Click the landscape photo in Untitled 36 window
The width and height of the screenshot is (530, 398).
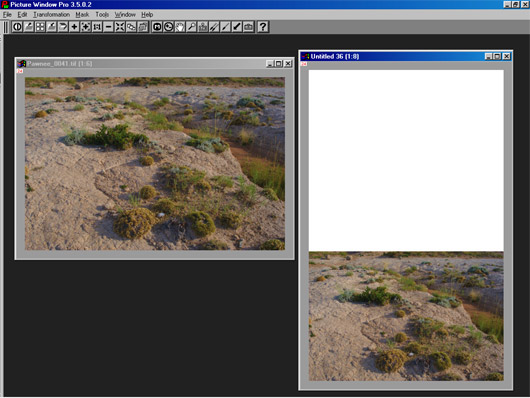tap(406, 316)
